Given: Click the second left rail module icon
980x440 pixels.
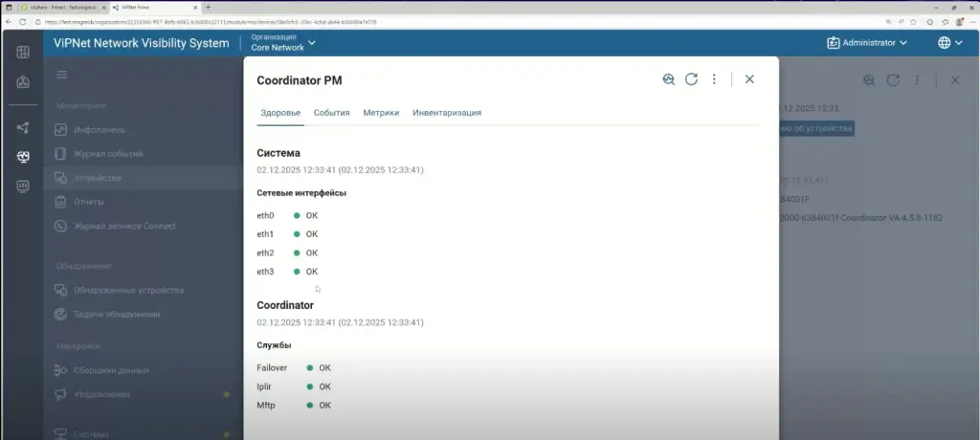Looking at the screenshot, I should [23, 82].
